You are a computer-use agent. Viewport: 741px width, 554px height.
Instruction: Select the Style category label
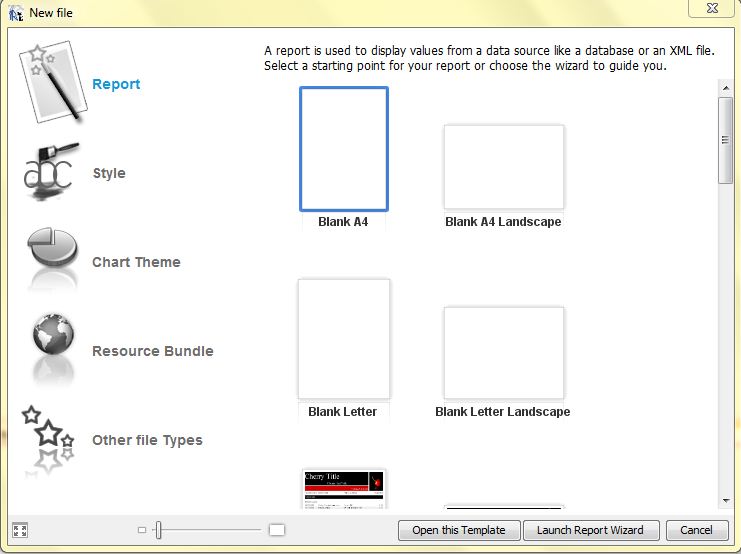click(109, 173)
